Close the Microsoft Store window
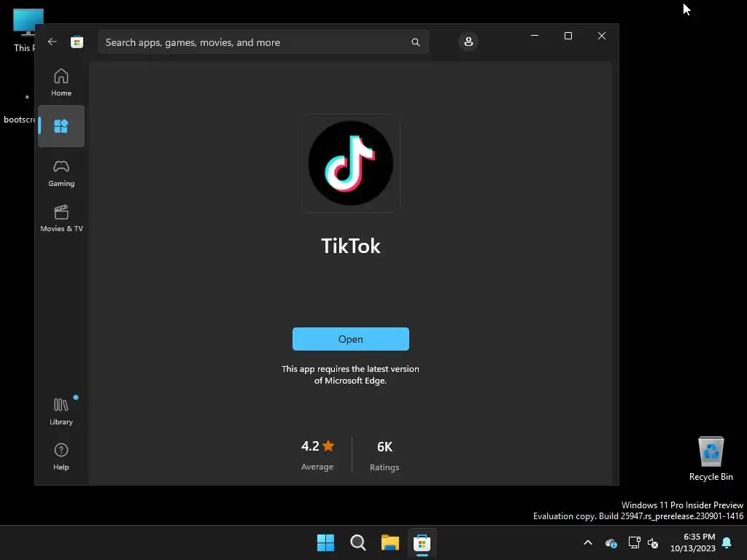 (602, 36)
